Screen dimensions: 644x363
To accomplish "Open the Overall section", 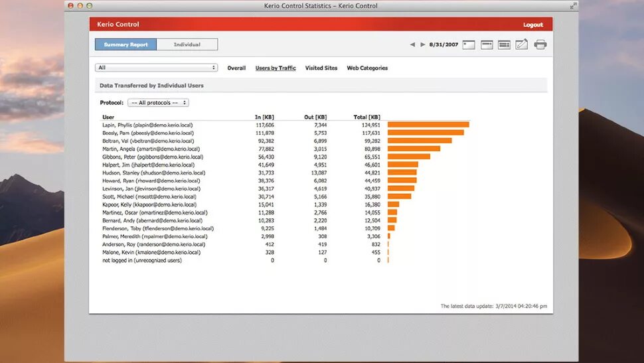I will pyautogui.click(x=236, y=68).
